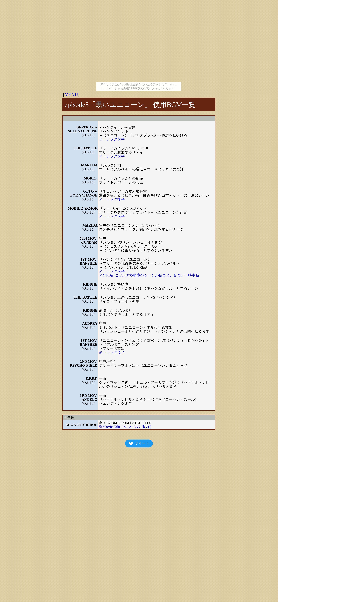Click the text アバンタイトル～冒頭

click(117, 127)
